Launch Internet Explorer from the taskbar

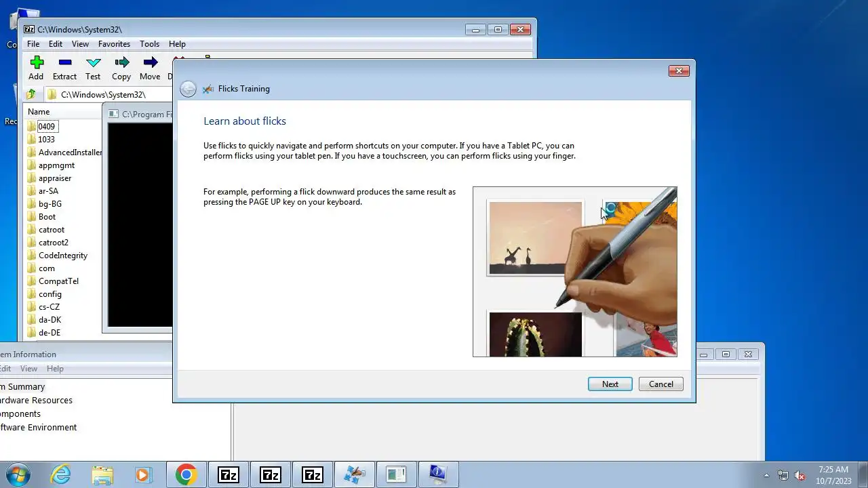[x=61, y=474]
